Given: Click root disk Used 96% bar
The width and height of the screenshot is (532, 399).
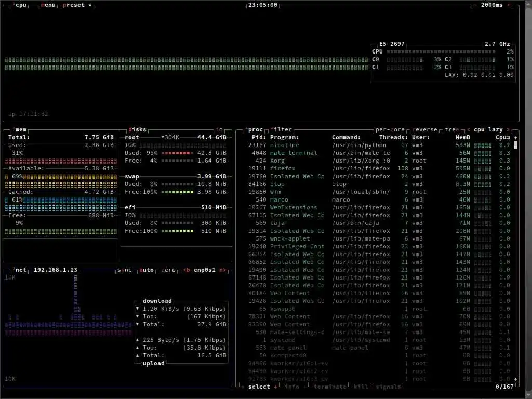Looking at the screenshot, I should point(177,153).
